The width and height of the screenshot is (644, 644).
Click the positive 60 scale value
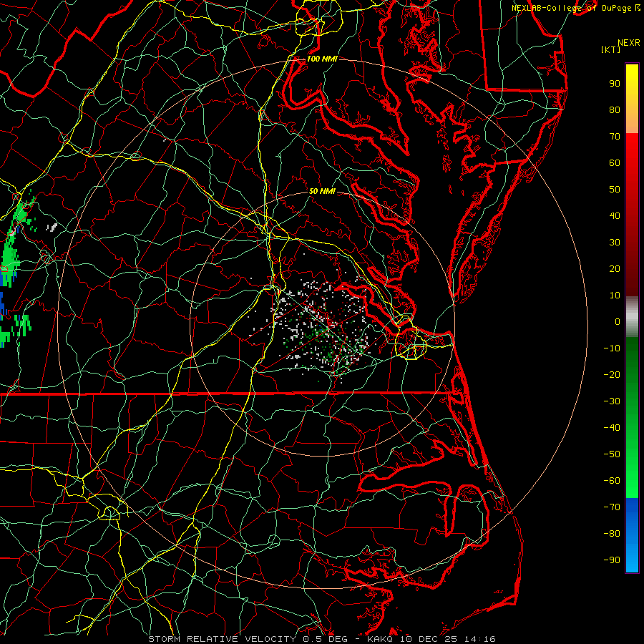point(615,162)
